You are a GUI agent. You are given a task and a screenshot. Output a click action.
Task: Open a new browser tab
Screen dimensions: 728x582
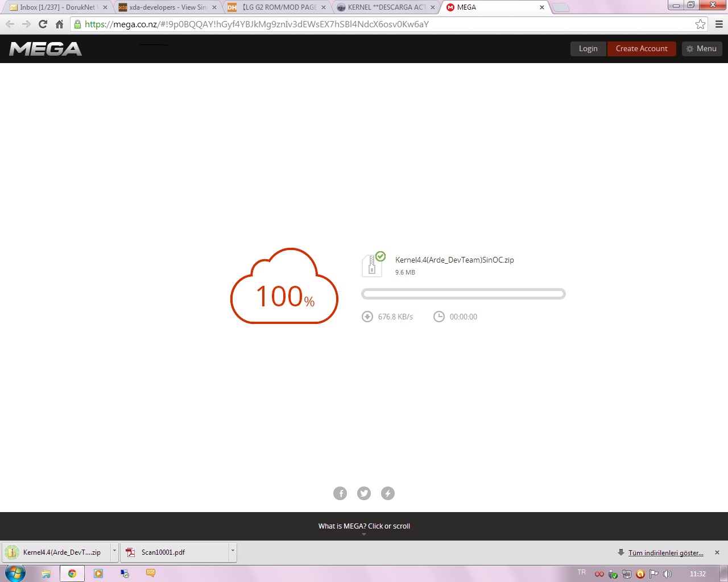[x=561, y=7]
